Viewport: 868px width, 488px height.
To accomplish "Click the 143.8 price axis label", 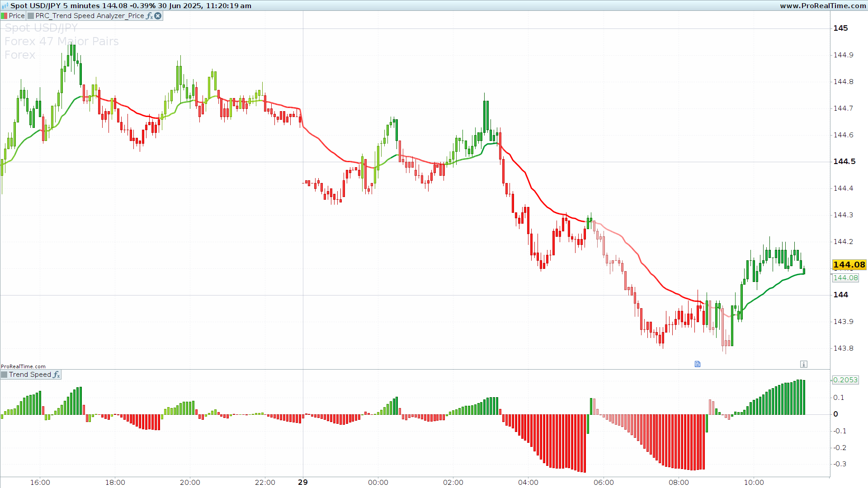I will point(843,348).
